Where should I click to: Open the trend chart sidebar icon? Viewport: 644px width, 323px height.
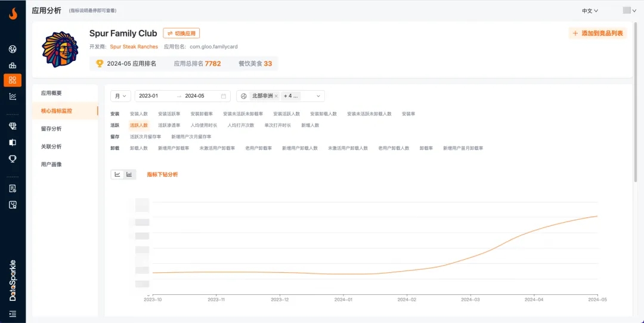[x=13, y=96]
